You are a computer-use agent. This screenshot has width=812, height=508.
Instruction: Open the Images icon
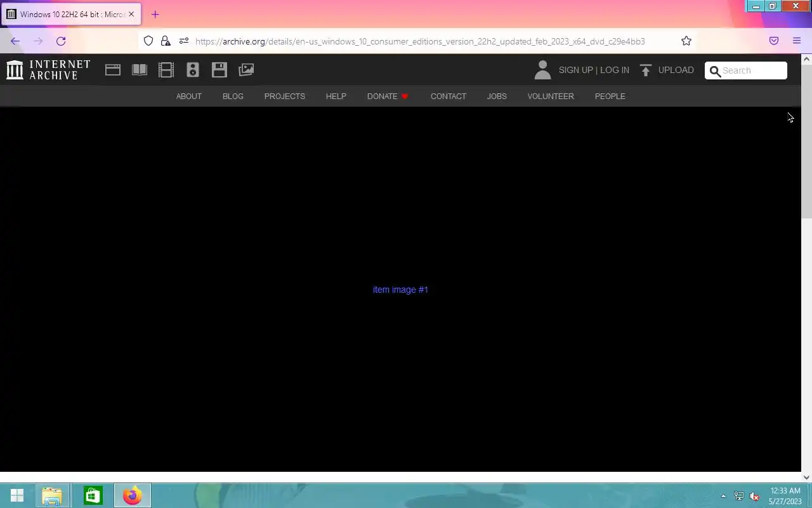[246, 70]
